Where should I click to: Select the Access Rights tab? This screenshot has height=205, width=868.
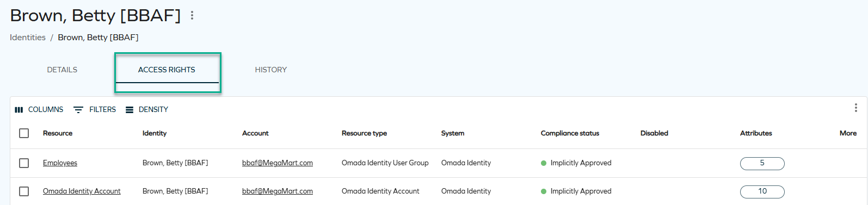tap(167, 70)
